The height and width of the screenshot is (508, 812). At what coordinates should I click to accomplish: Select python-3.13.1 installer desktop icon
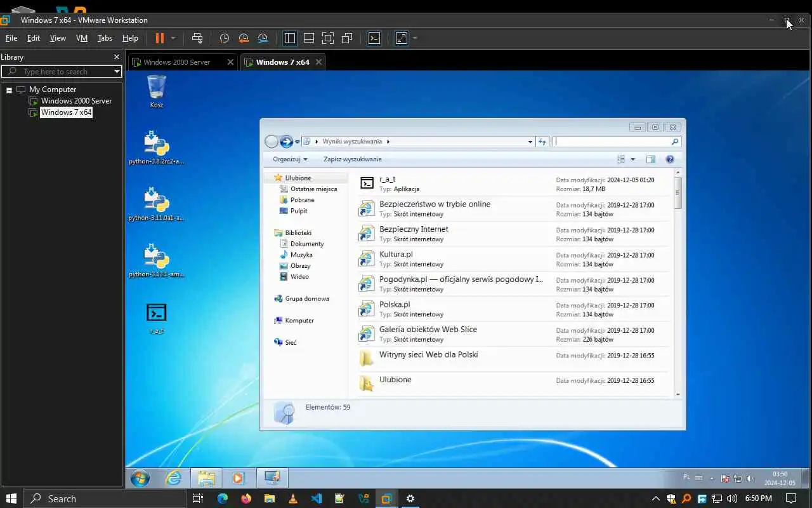pyautogui.click(x=156, y=260)
